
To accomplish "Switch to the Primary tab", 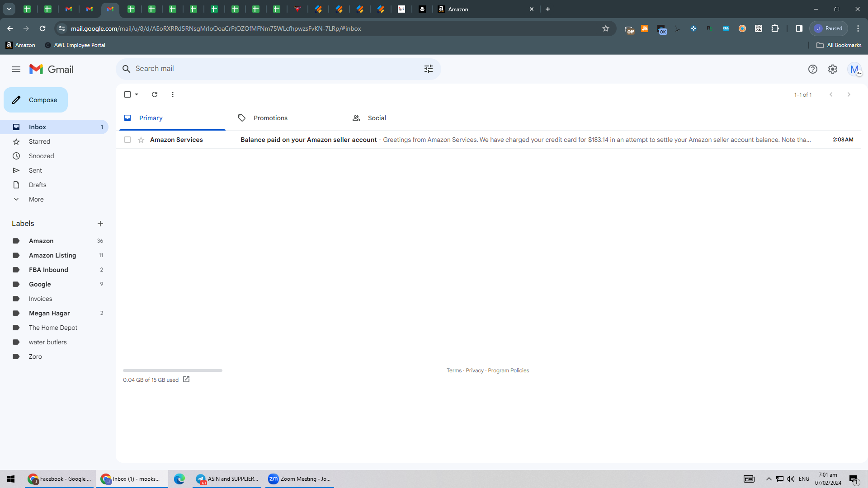I will 172,118.
